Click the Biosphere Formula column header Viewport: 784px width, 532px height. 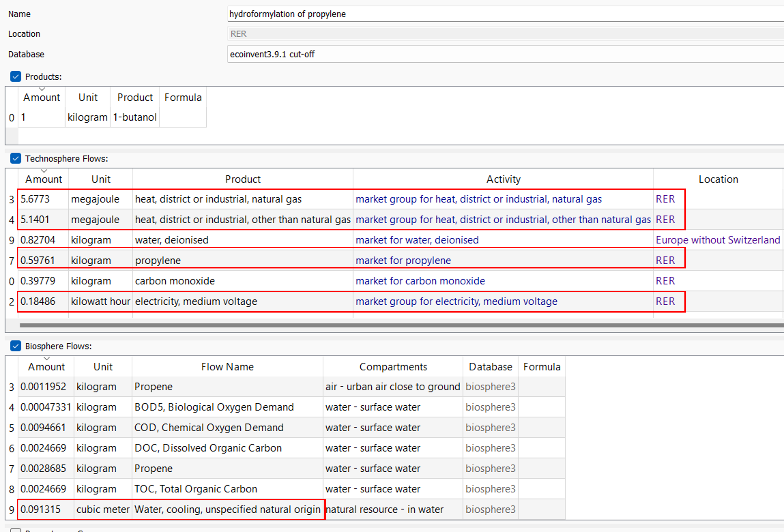click(542, 366)
